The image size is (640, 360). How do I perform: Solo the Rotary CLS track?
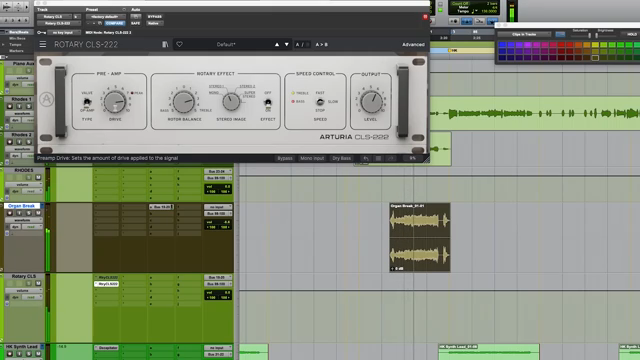(29, 283)
